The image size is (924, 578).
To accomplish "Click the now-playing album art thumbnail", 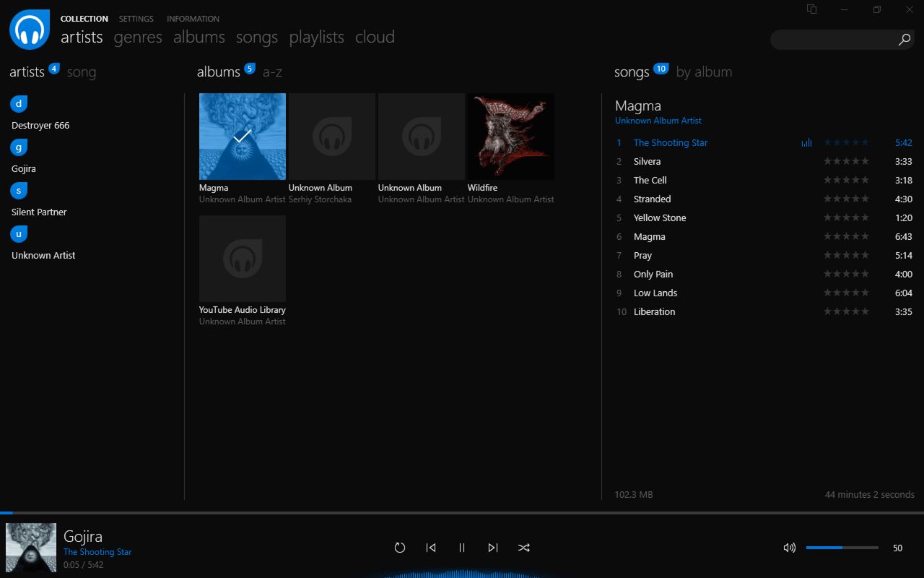I will coord(31,548).
